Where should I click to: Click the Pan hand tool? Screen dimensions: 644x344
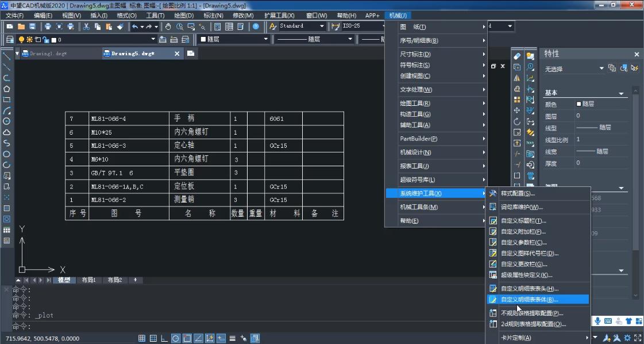coord(168,26)
